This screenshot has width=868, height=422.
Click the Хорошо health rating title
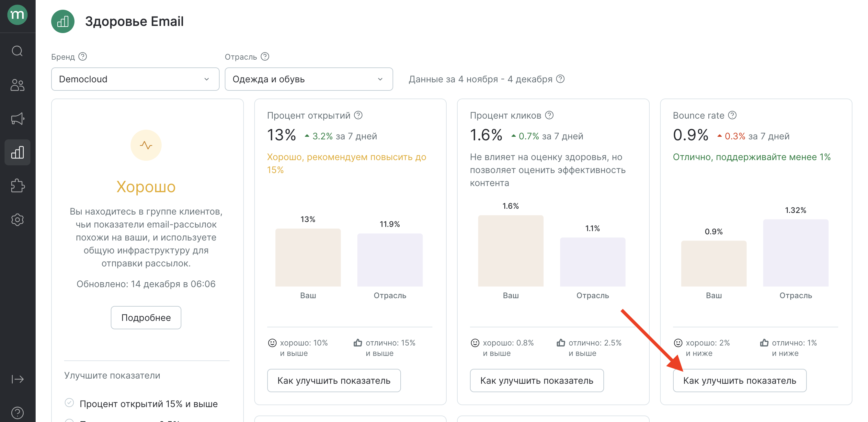pyautogui.click(x=146, y=187)
